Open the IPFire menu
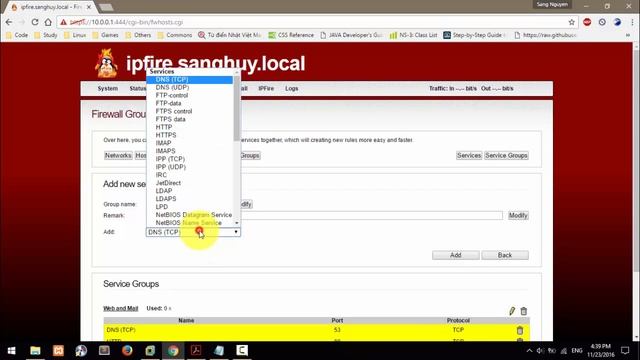 266,89
